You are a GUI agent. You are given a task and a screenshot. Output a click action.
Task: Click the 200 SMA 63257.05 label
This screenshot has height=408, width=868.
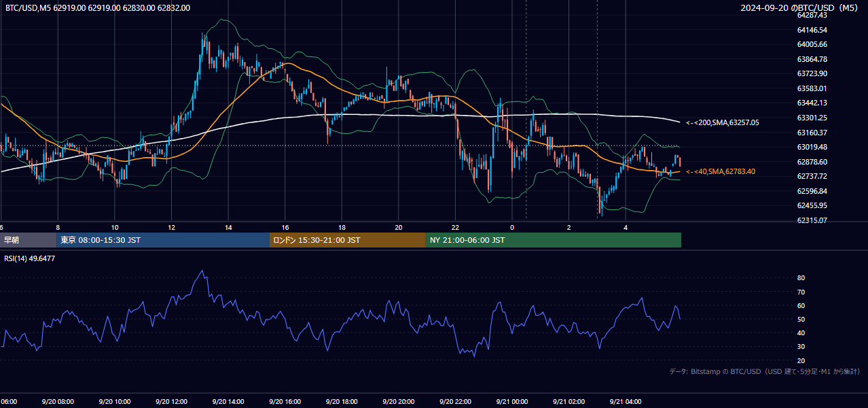[723, 123]
